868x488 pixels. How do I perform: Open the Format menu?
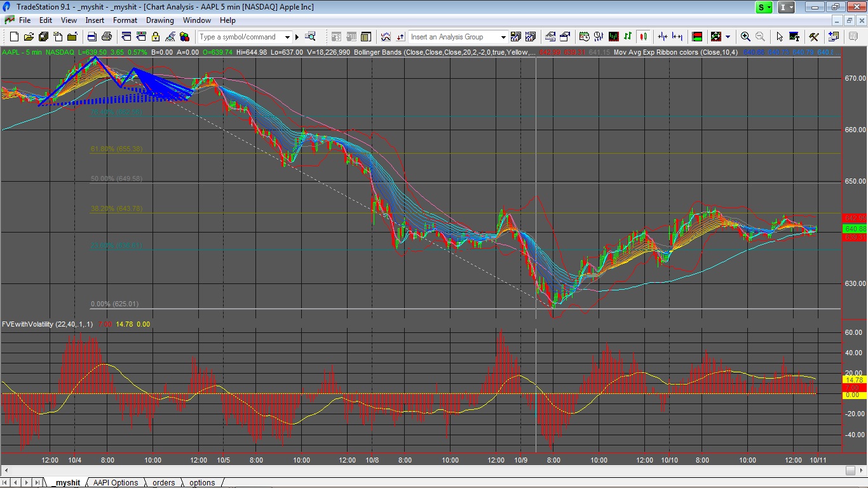[125, 20]
